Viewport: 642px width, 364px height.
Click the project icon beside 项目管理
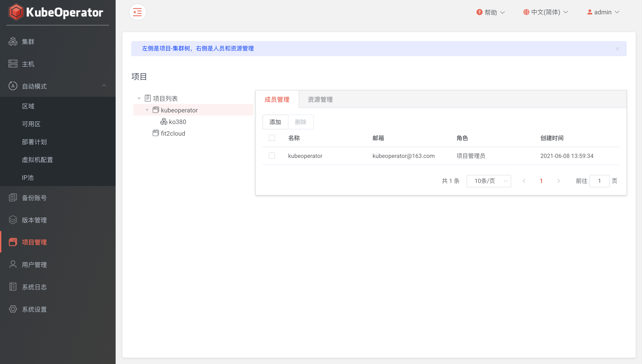tap(13, 242)
